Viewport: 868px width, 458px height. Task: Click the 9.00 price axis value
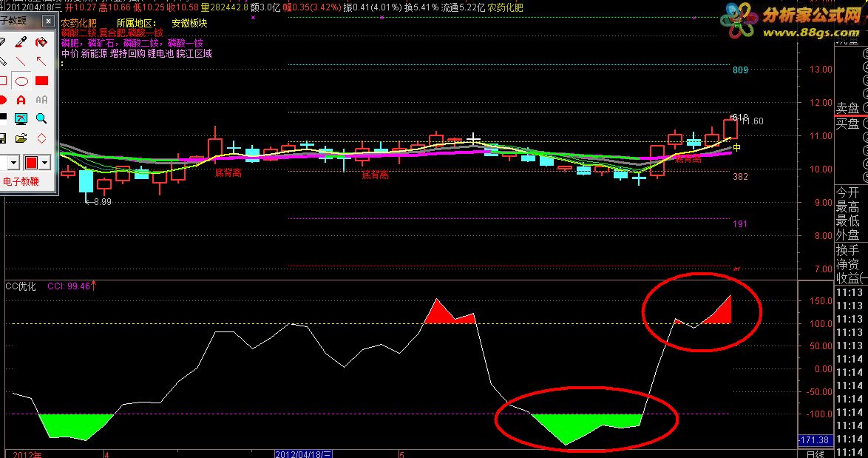point(823,202)
